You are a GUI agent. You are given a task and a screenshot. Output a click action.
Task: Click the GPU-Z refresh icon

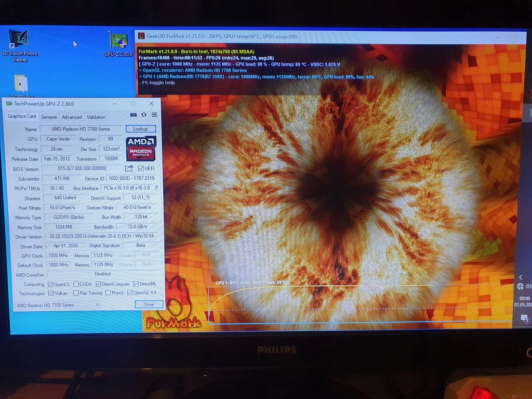pyautogui.click(x=144, y=115)
